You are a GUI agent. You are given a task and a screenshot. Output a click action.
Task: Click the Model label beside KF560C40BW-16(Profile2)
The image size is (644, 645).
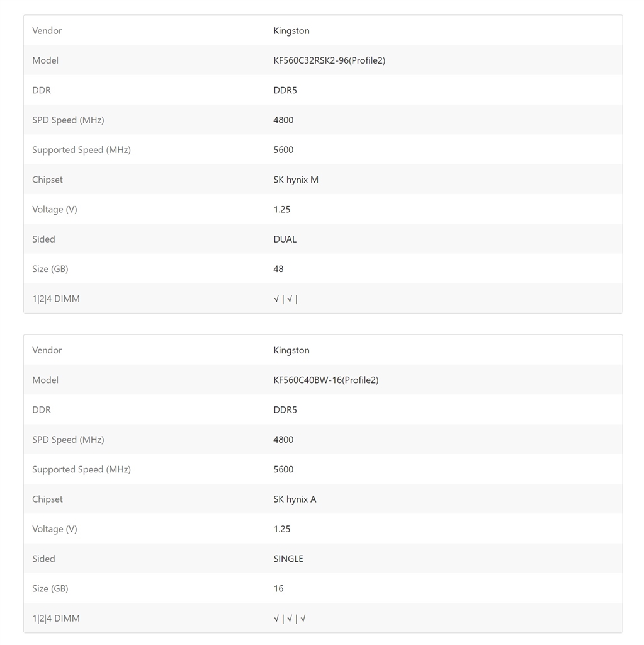[x=45, y=380]
